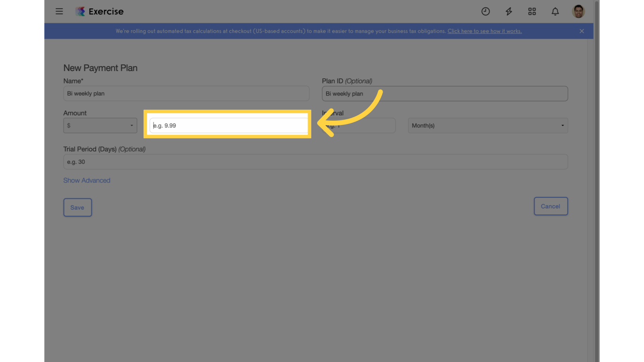This screenshot has width=644, height=362.
Task: Open the apps grid icon
Action: (532, 11)
